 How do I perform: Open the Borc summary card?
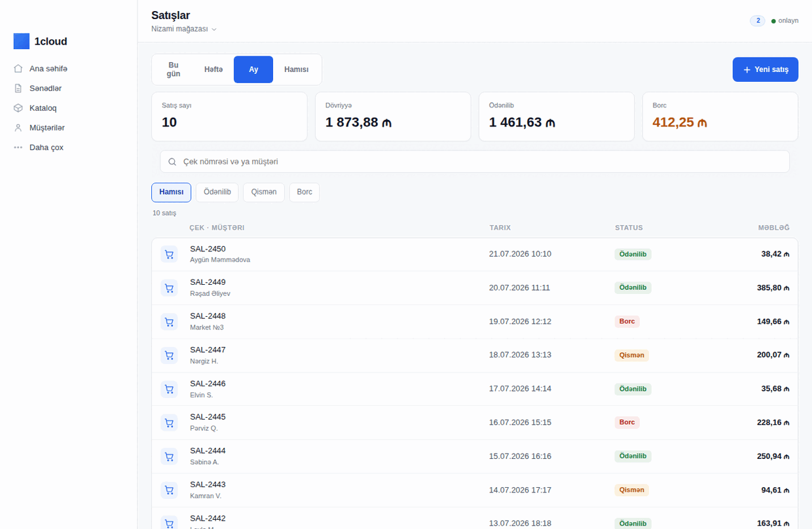click(x=720, y=117)
